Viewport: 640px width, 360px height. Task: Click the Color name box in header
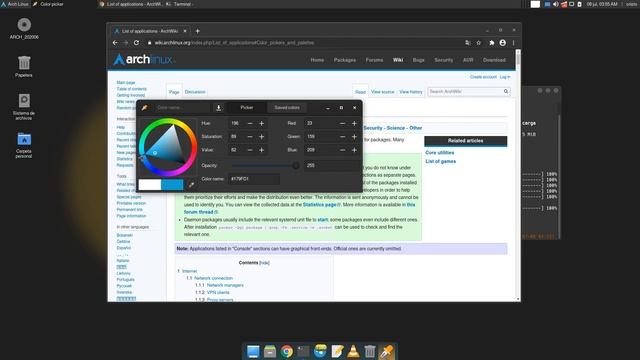click(182, 108)
